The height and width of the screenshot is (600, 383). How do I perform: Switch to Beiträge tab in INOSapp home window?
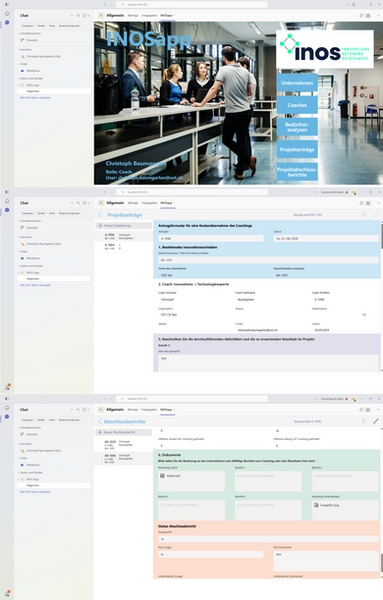coord(133,15)
